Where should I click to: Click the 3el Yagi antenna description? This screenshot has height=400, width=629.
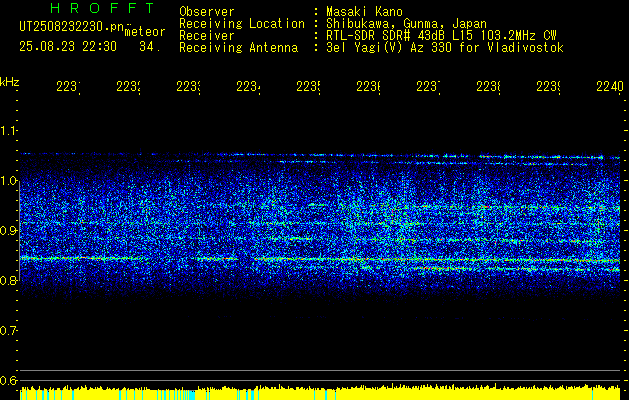tap(445, 48)
